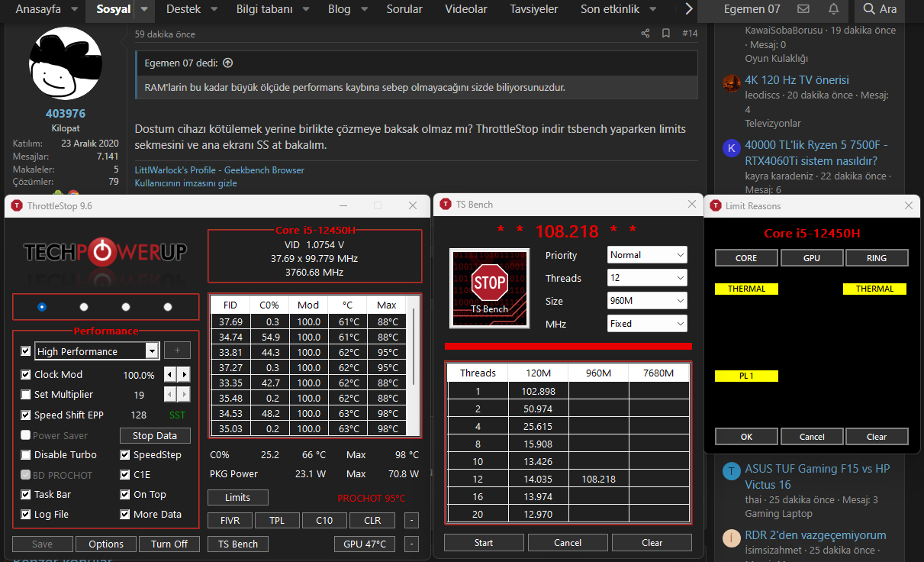
Task: Increase Clock Mod with right arrow
Action: (184, 375)
